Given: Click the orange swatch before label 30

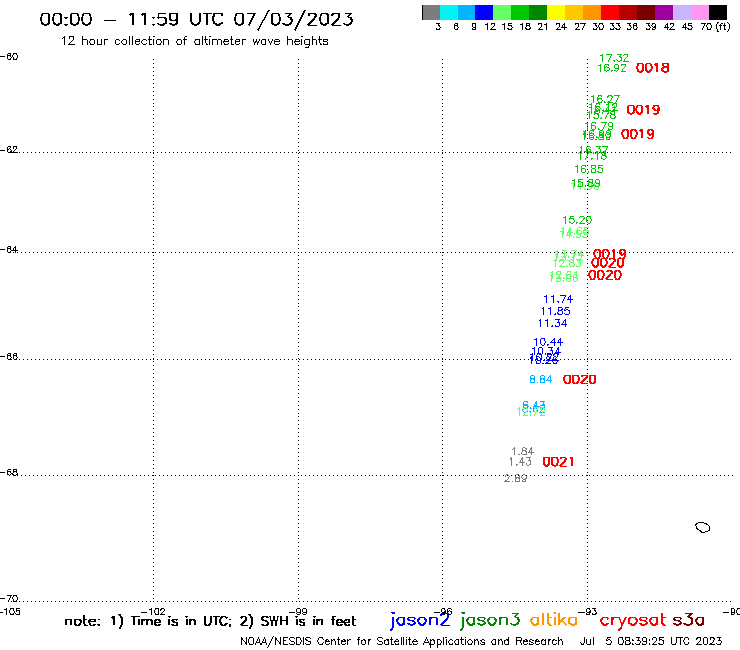Looking at the screenshot, I should point(592,12).
